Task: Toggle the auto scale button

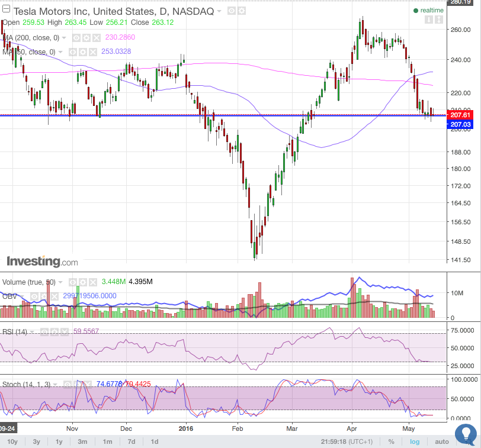Action: (442, 441)
